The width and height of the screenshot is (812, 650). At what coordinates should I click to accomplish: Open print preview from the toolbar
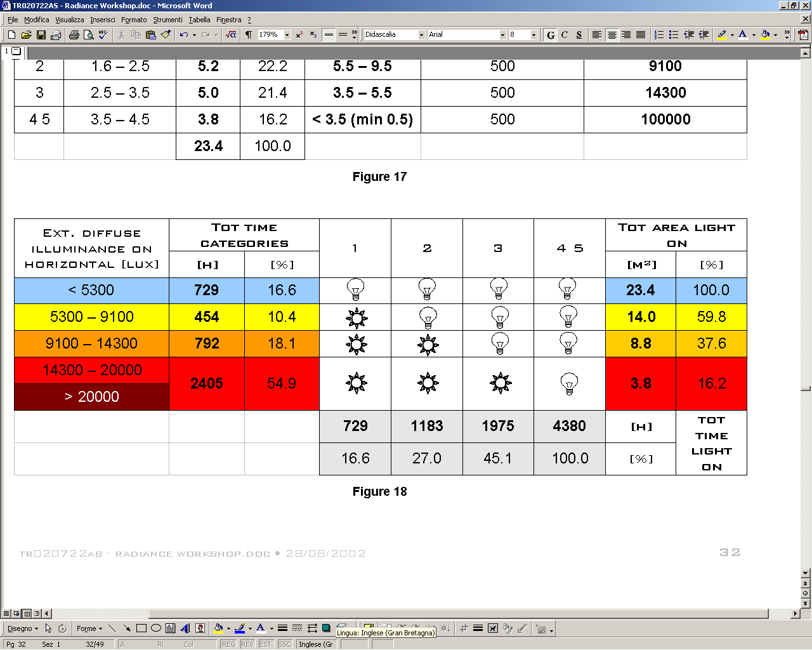(x=89, y=35)
